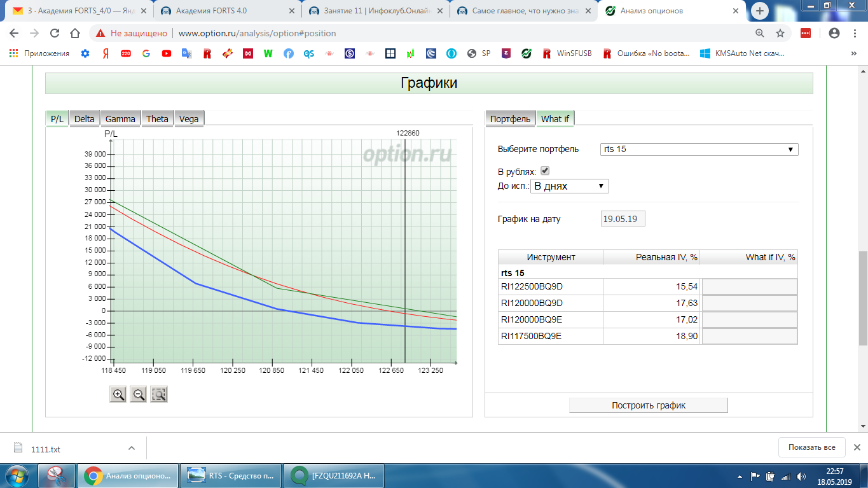Click the page vertical scrollbar thumb
The image size is (868, 488).
pos(863,298)
